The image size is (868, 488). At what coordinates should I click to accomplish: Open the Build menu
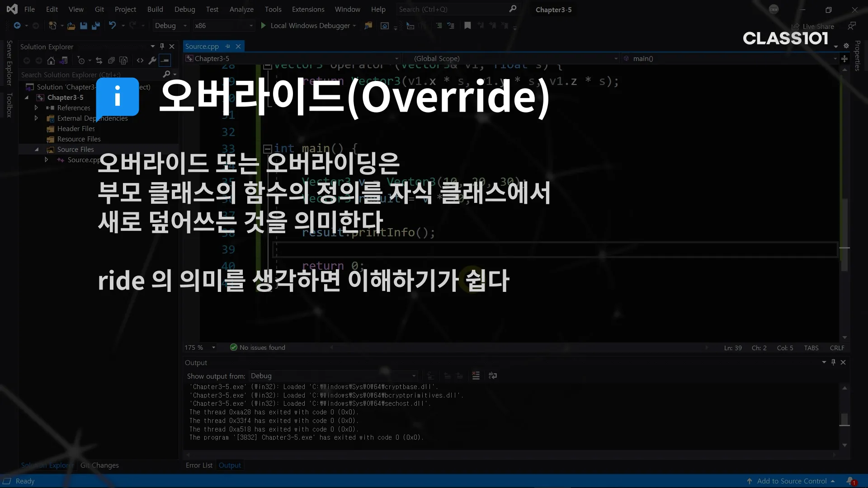(x=155, y=9)
